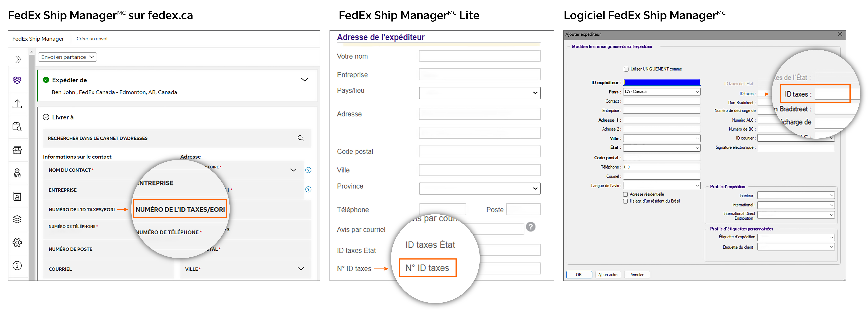Click the grey question mark next to Avis par courriel
The image size is (868, 313).
(531, 227)
